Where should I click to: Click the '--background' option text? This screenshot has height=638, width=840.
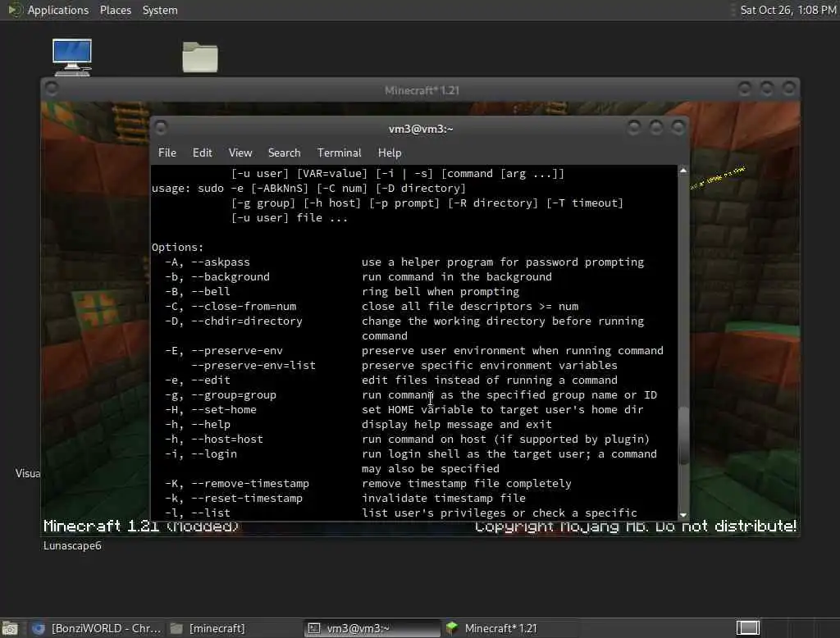tap(231, 277)
